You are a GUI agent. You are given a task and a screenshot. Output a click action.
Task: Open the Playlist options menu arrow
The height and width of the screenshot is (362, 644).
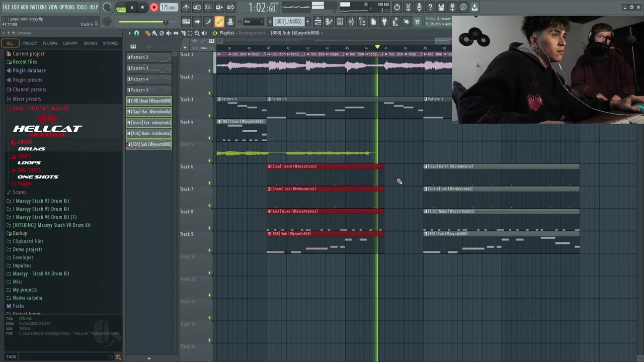tap(129, 33)
